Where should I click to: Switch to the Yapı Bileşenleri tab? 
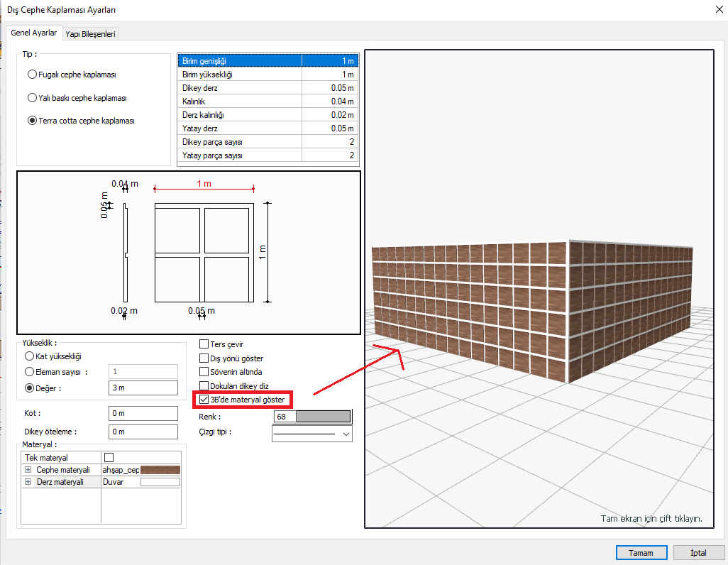(91, 33)
